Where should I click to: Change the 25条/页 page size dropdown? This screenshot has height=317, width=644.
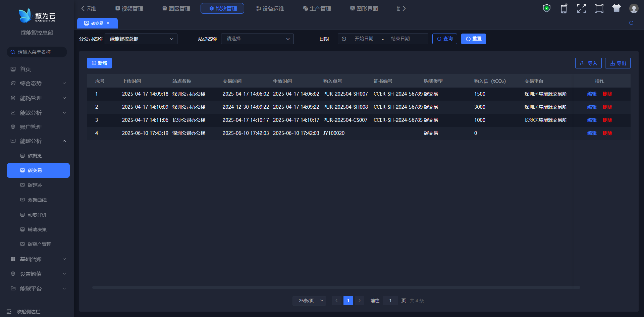click(309, 301)
